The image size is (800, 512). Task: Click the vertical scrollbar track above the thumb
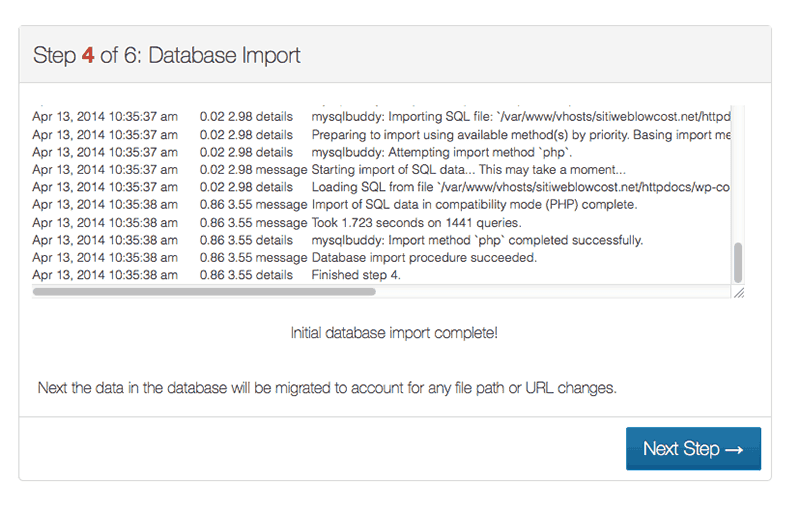(738, 174)
